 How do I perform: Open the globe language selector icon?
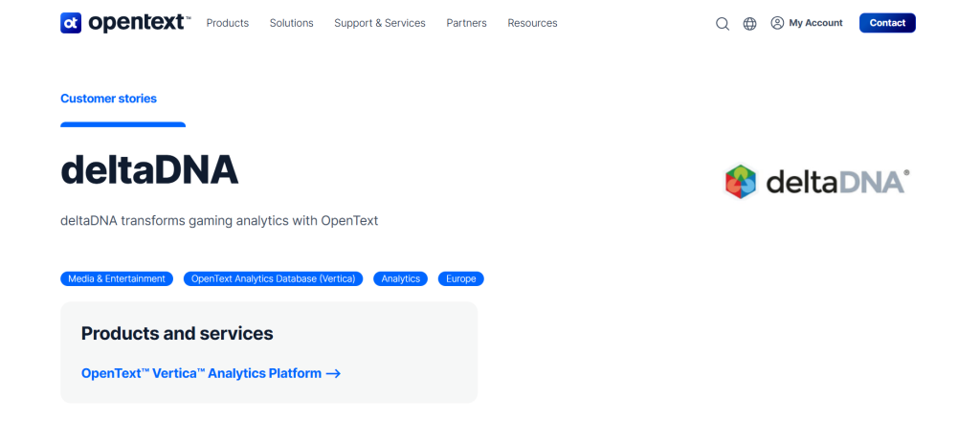pyautogui.click(x=750, y=24)
